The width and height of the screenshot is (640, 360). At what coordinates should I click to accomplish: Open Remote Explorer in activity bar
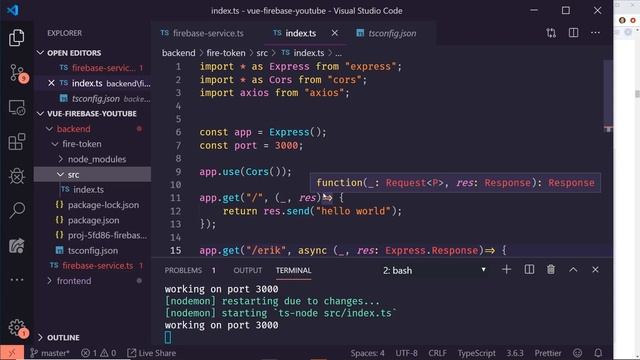17,108
